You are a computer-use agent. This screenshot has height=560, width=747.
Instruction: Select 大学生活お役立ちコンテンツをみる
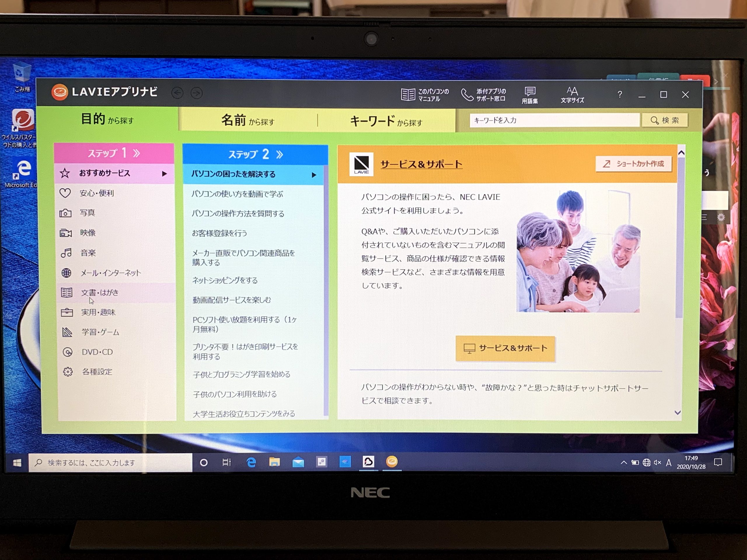point(254,414)
